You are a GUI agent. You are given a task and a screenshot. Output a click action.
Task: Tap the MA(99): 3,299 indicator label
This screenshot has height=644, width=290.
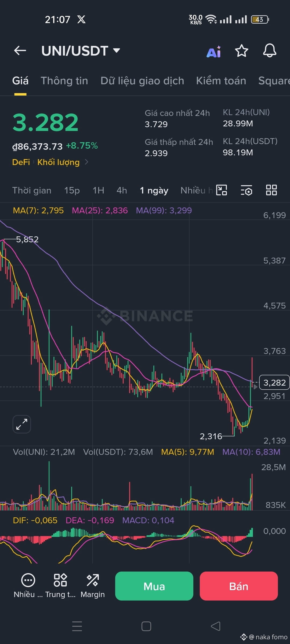click(x=164, y=210)
